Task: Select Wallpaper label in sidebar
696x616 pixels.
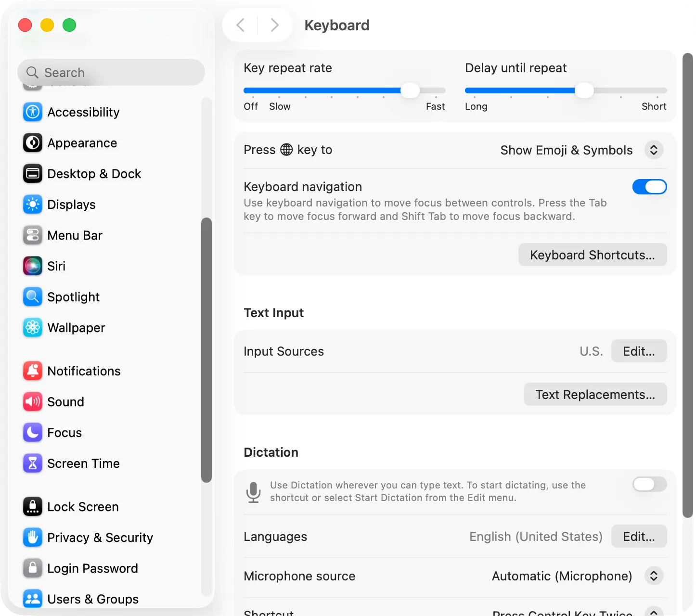Action: click(76, 328)
